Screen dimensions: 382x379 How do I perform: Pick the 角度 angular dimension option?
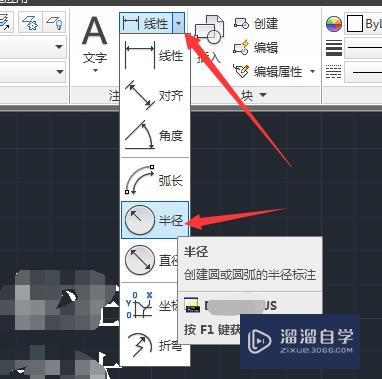click(155, 135)
